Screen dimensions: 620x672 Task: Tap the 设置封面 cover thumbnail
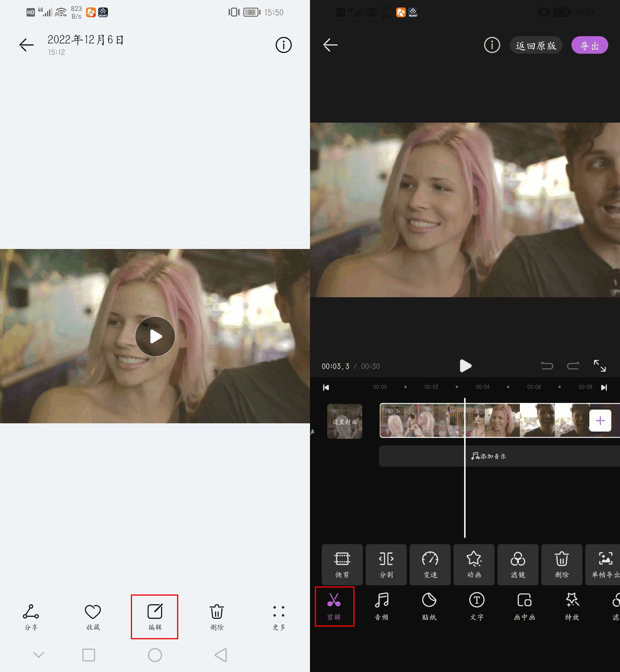coord(344,421)
